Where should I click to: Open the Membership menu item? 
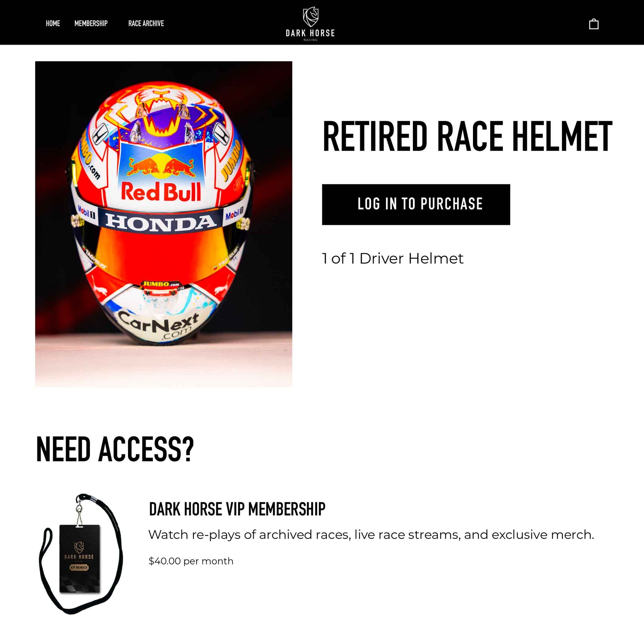click(91, 23)
